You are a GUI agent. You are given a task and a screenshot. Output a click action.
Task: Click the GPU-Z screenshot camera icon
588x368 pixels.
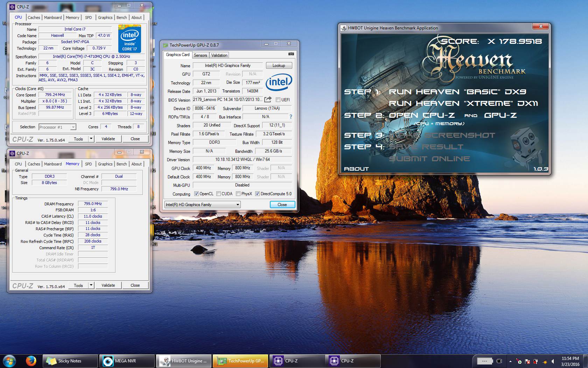pyautogui.click(x=291, y=54)
